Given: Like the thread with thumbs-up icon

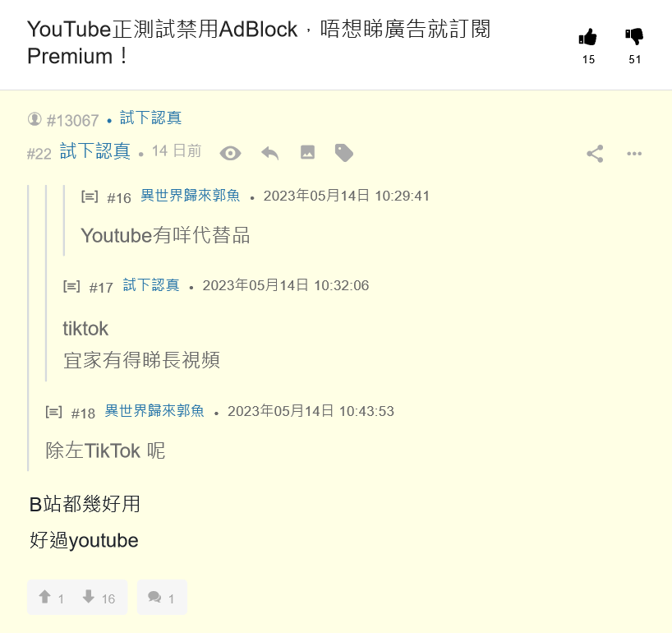Looking at the screenshot, I should [587, 37].
